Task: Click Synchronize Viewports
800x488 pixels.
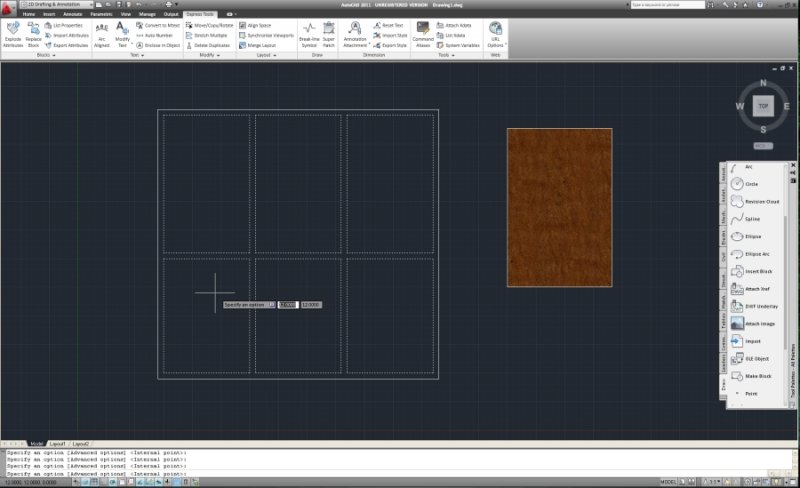Action: click(266, 35)
